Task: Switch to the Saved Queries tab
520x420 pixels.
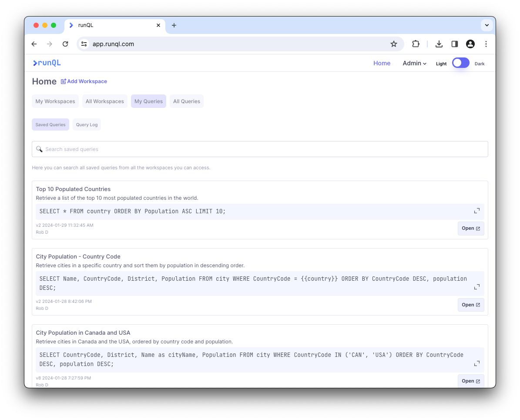Action: (x=50, y=124)
